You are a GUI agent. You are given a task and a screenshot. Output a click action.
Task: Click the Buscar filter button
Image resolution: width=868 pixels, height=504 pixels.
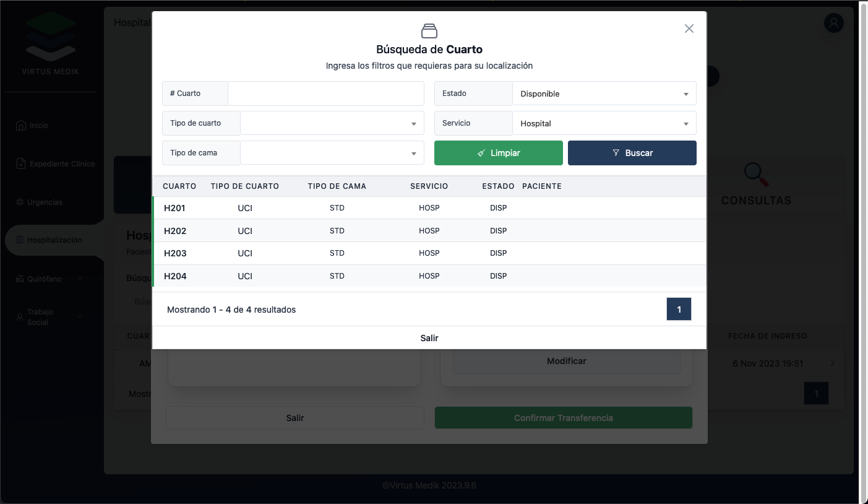(632, 153)
